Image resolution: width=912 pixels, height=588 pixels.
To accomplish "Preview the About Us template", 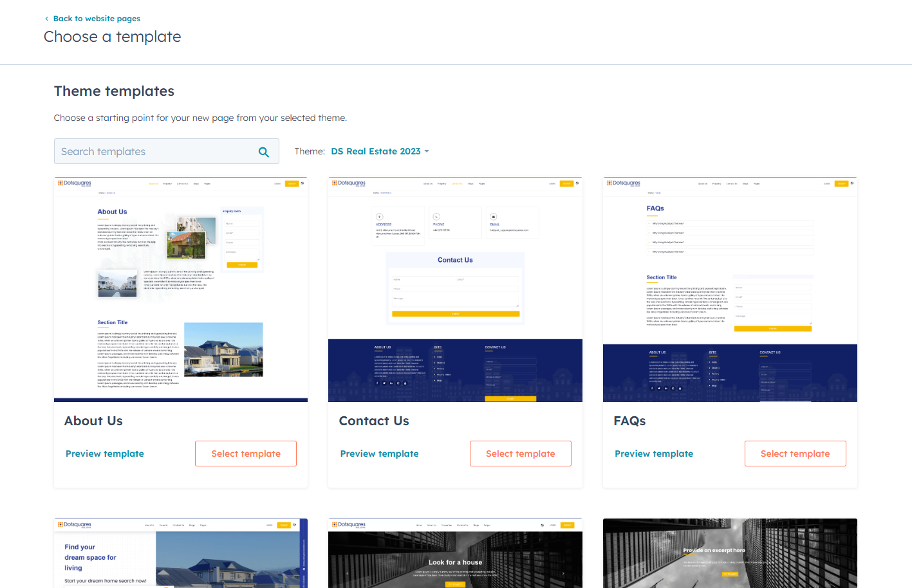I will tap(105, 454).
